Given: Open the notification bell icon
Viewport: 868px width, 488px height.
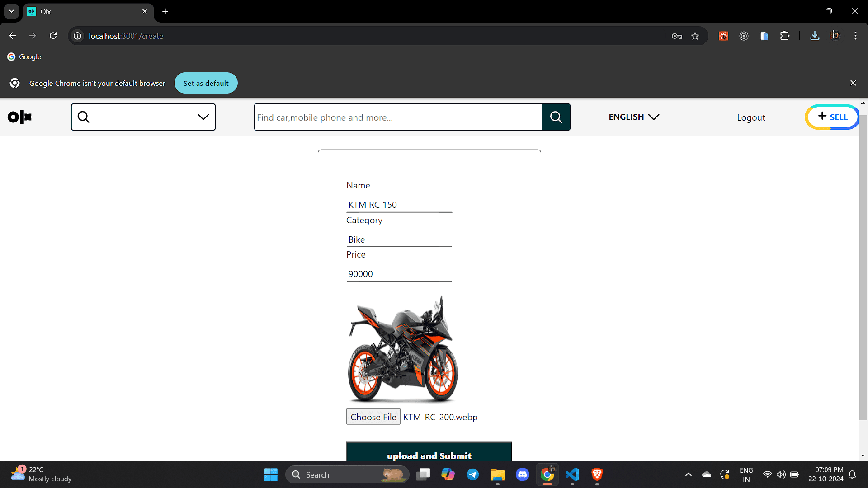Looking at the screenshot, I should point(852,474).
